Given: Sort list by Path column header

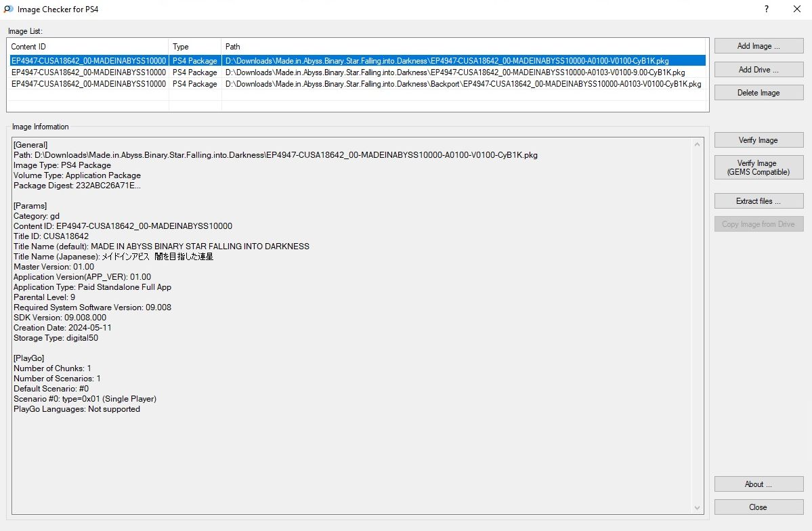Looking at the screenshot, I should [x=465, y=47].
